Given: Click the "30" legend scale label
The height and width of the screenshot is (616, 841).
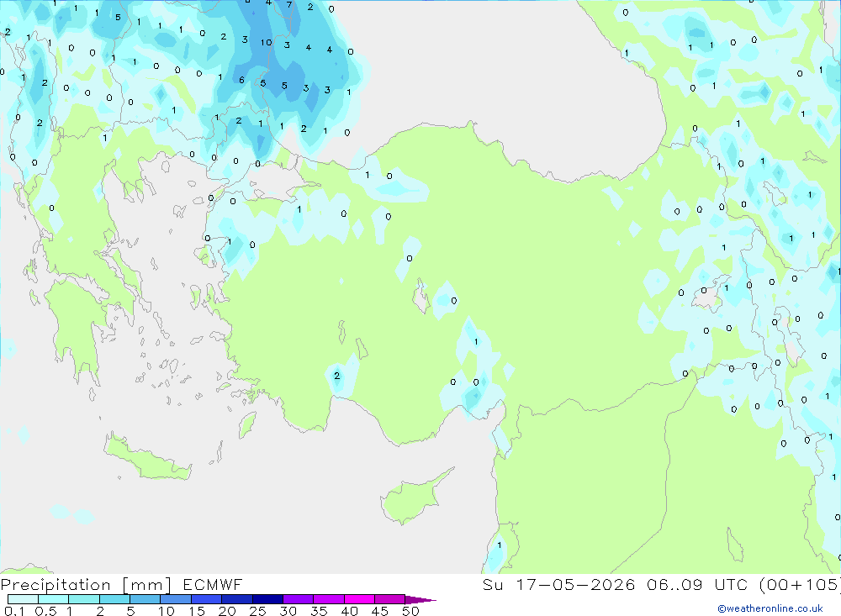Looking at the screenshot, I should click(x=288, y=611).
